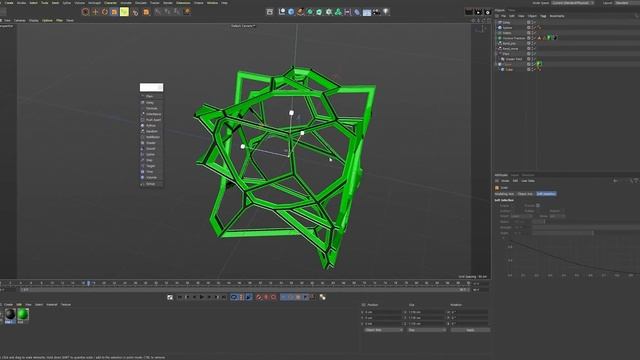The image size is (640, 360).
Task: Click the Position X field in coordinates
Action: click(383, 312)
